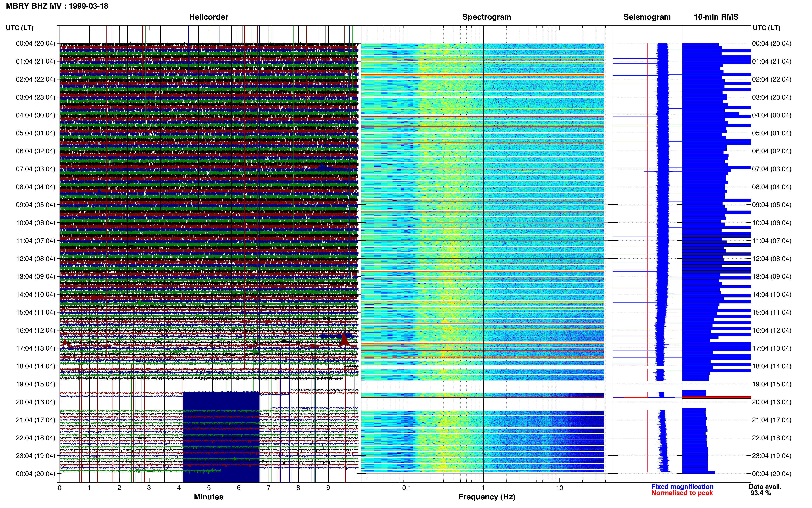Click the left '16:04 (12:04)' time label
The width and height of the screenshot is (812, 508).
tap(36, 330)
